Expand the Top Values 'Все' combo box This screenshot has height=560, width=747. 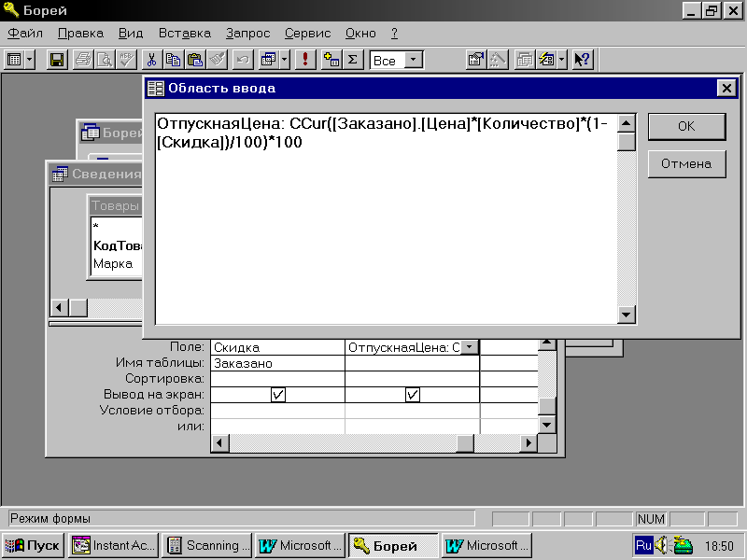[x=414, y=60]
